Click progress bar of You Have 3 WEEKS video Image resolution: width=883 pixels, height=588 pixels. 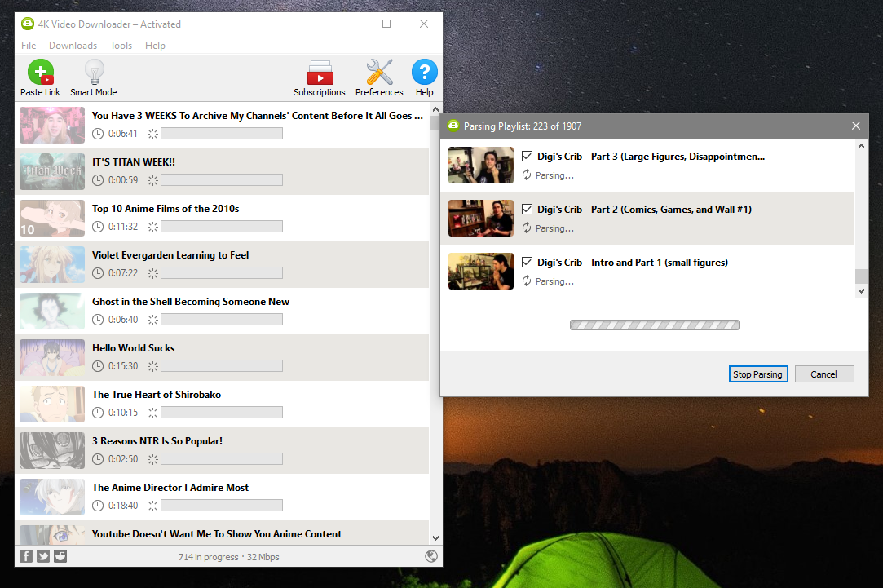pyautogui.click(x=222, y=134)
